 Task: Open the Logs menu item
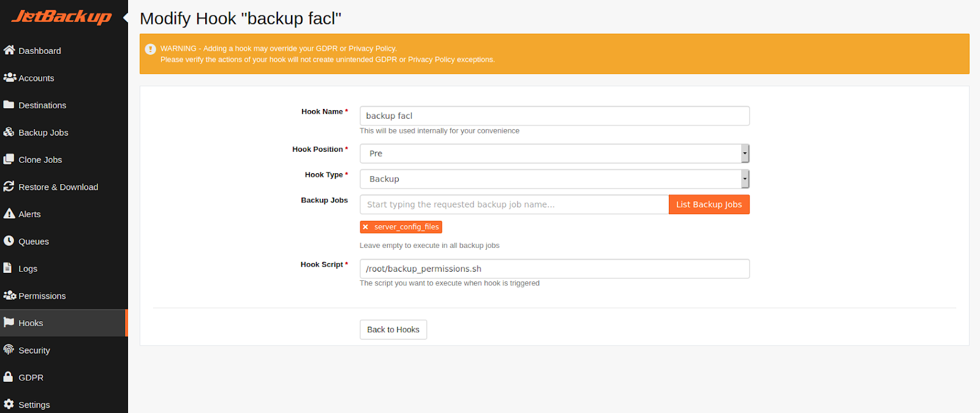[64, 268]
